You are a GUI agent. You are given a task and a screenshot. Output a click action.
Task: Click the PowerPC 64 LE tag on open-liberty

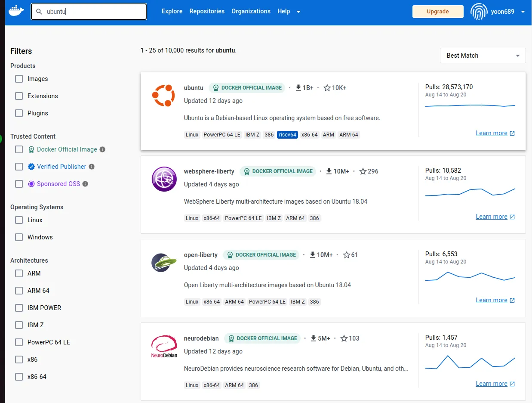click(267, 302)
